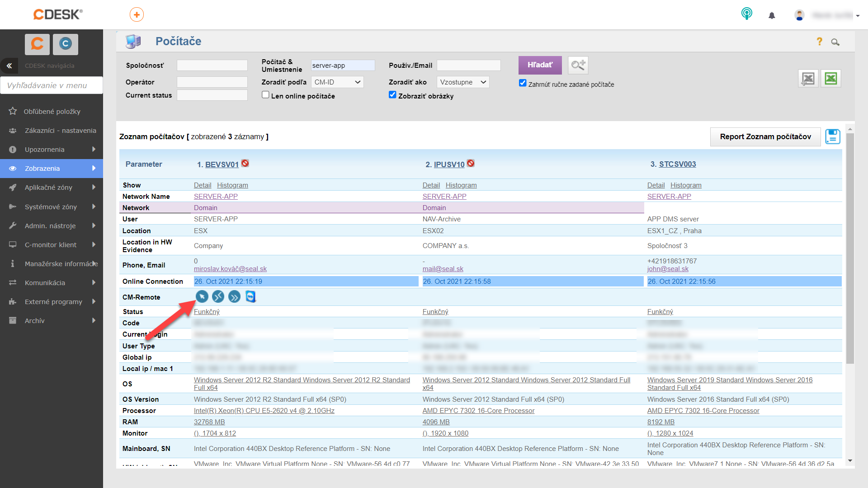The width and height of the screenshot is (868, 488).
Task: Click first CM-Remote cursor icon for BEVSV01
Action: point(202,296)
